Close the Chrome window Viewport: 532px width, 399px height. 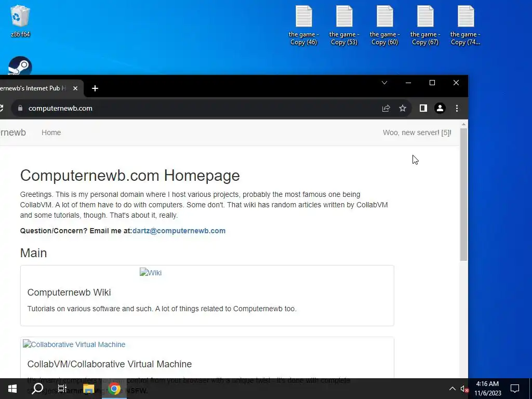456,83
